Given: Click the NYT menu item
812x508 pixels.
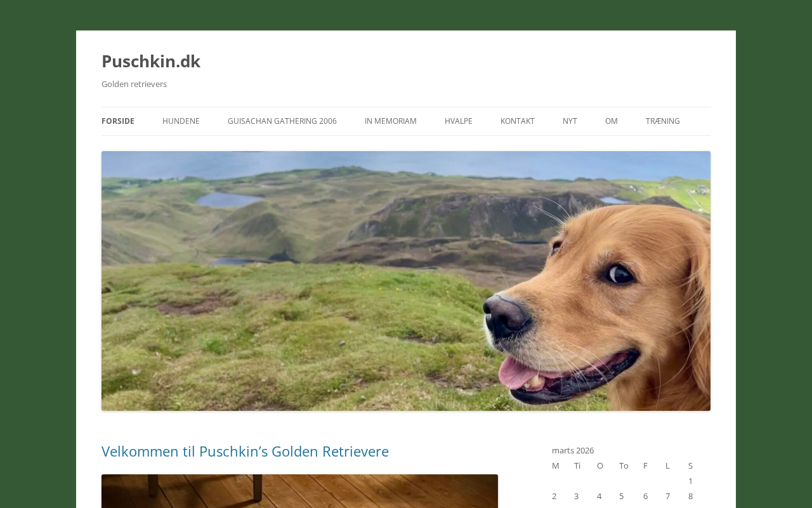Looking at the screenshot, I should [x=570, y=121].
